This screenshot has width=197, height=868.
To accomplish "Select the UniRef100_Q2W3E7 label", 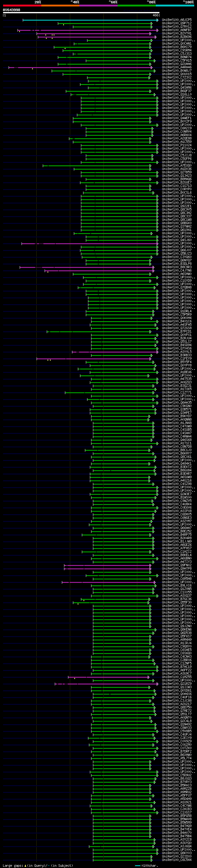I will (x=177, y=494).
